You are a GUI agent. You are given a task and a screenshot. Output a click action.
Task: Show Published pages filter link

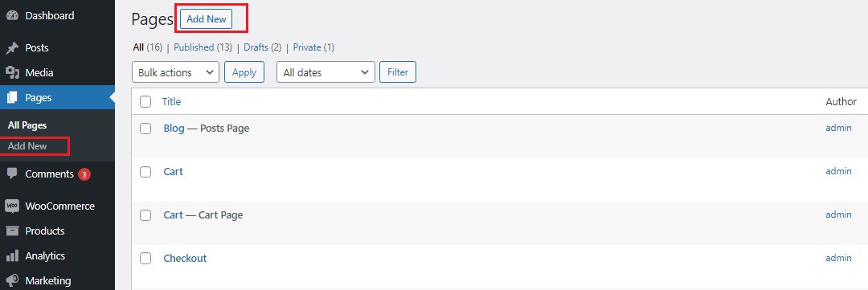(194, 47)
